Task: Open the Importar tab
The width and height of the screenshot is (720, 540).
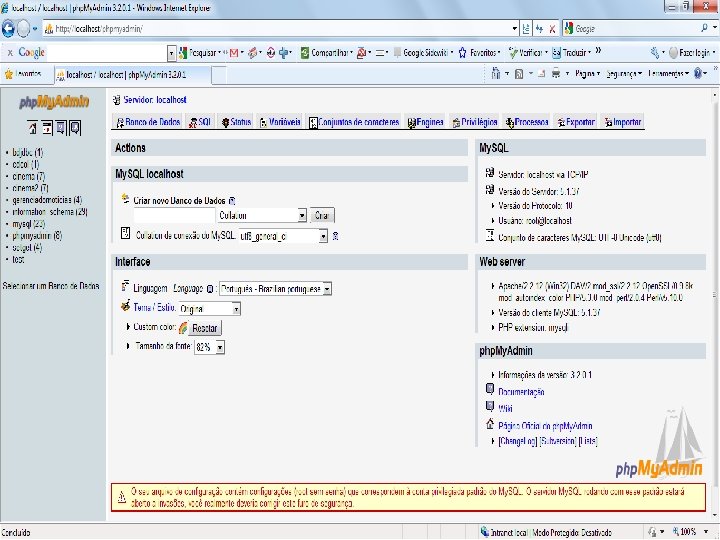Action: (623, 122)
